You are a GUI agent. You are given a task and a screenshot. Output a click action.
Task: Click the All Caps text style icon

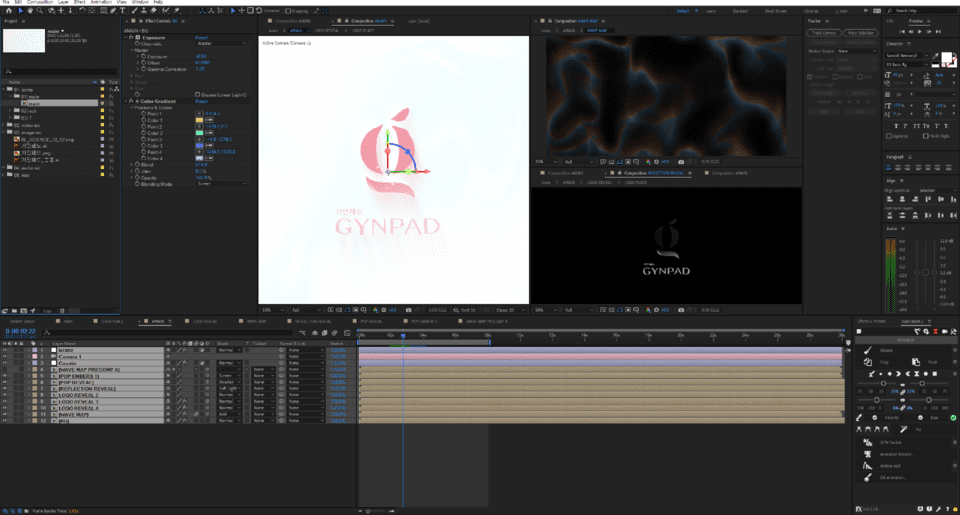[917, 126]
